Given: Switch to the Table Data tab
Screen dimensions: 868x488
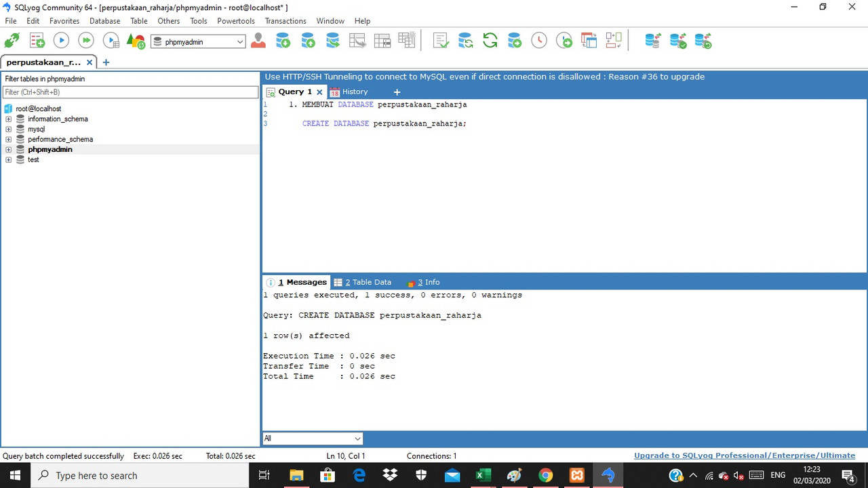Looking at the screenshot, I should tap(363, 283).
